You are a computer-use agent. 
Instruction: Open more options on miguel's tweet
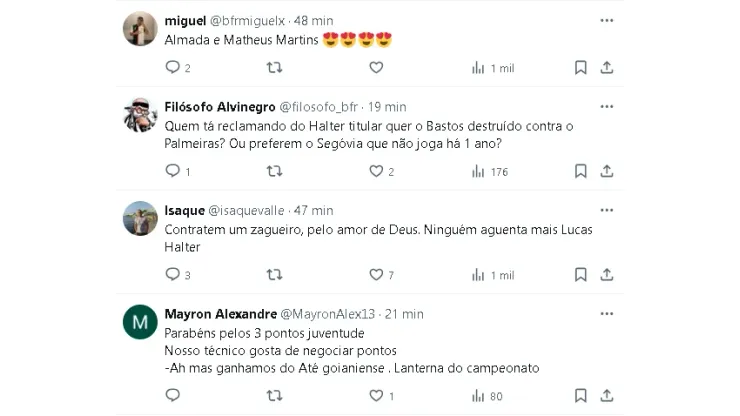pyautogui.click(x=607, y=20)
